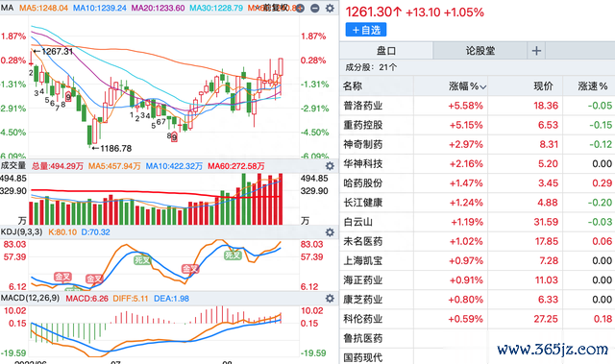Sort by 涨幅% column dropdown arrow
Viewport: 615px width, 364px height.
483,87
